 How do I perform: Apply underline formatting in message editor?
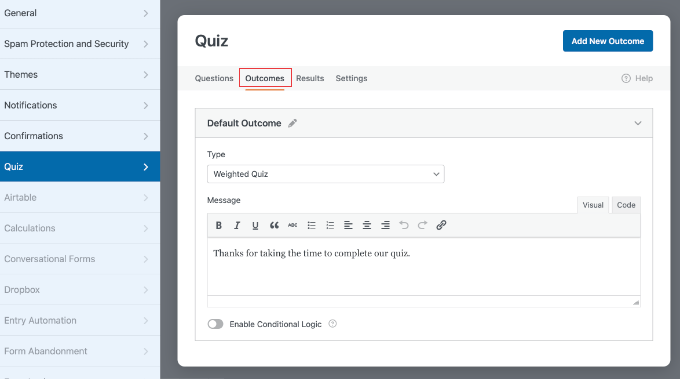255,225
